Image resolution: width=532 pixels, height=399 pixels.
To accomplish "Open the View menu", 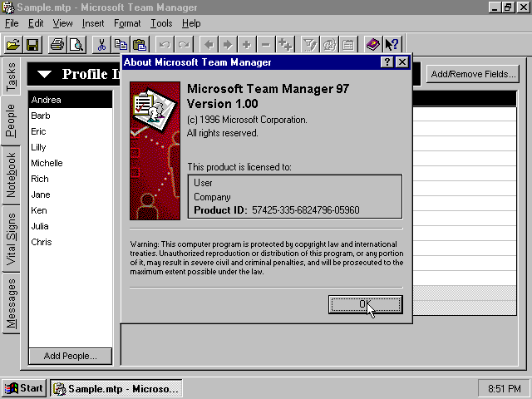I will (63, 23).
